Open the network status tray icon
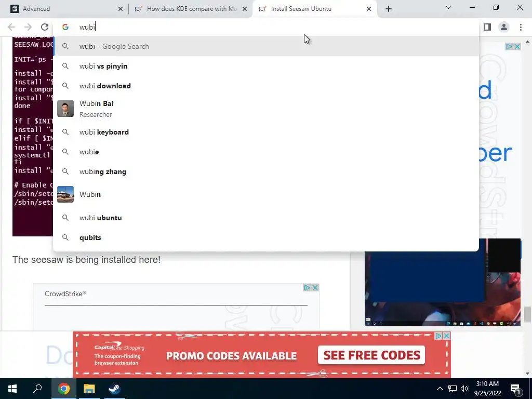The height and width of the screenshot is (399, 532). click(453, 389)
